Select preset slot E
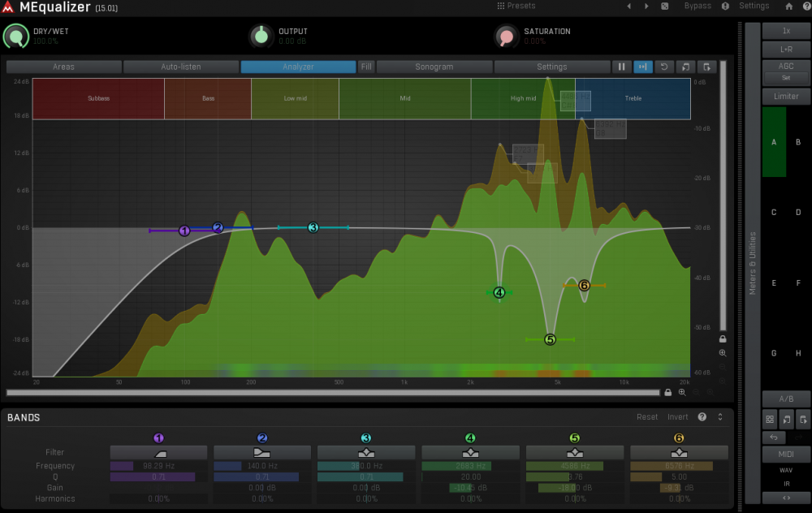Image resolution: width=812 pixels, height=513 pixels. point(774,283)
